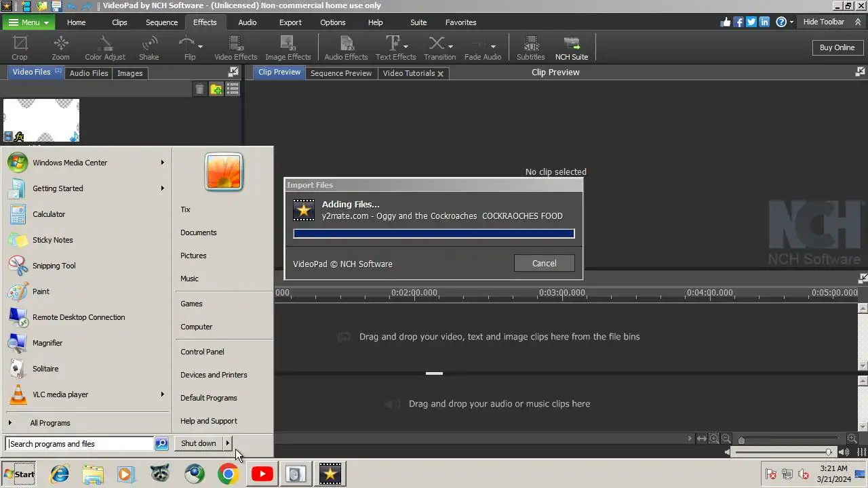Open the Home ribbon tab

(76, 22)
